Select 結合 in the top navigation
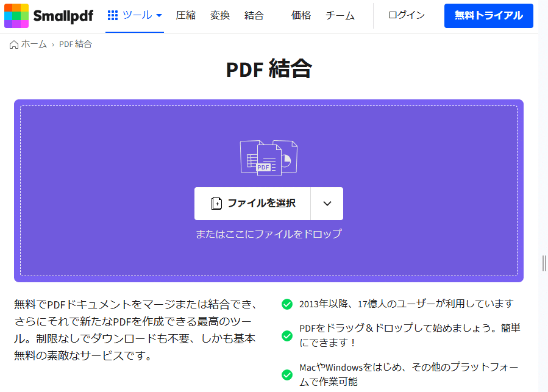The image size is (548, 392). [254, 15]
